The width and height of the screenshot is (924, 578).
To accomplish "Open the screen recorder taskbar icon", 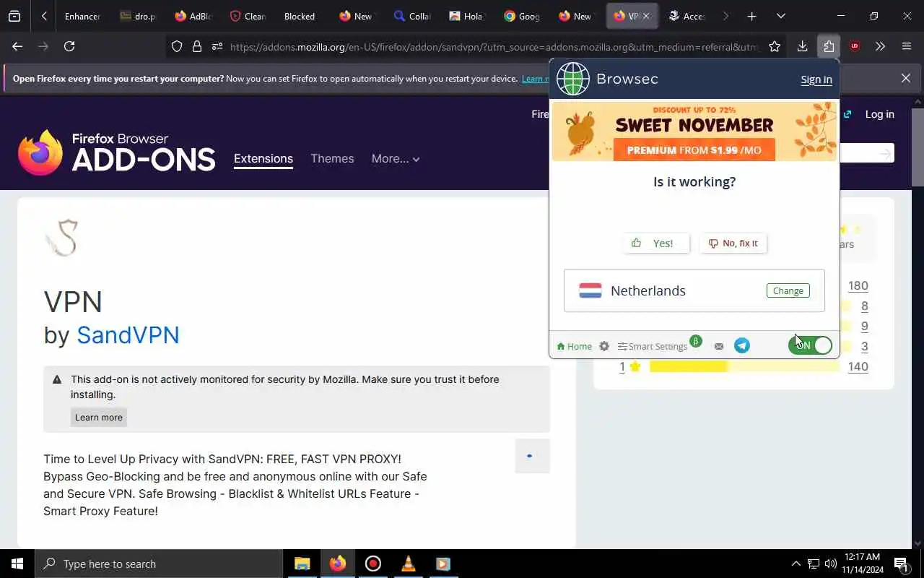I will tap(372, 564).
